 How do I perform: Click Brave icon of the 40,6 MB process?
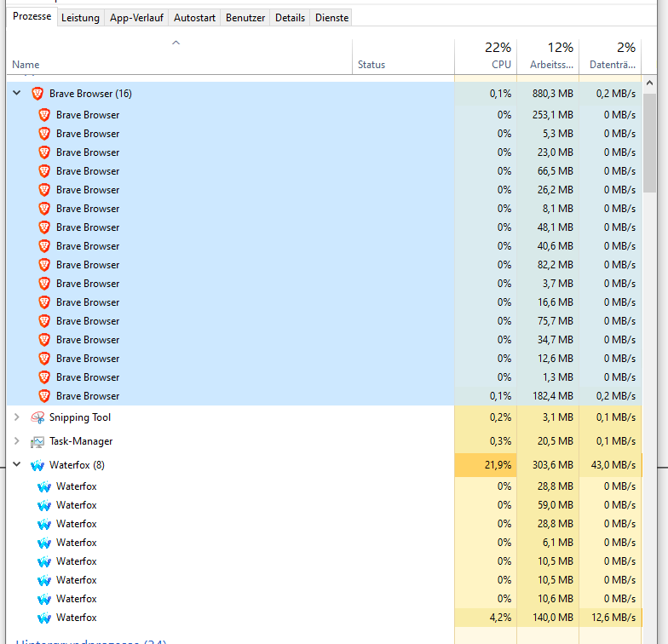tap(44, 246)
